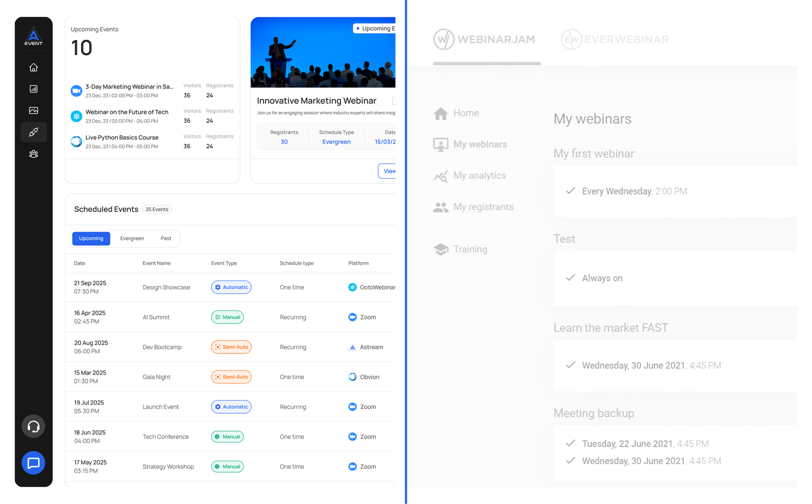
Task: Click the Event logo at sidebar top
Action: click(x=33, y=36)
